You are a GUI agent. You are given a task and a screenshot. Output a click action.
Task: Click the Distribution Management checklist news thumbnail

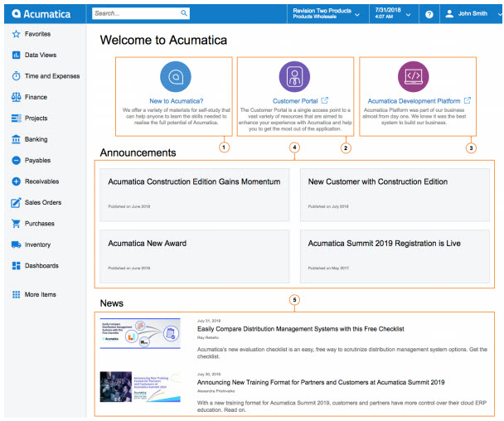coord(140,333)
